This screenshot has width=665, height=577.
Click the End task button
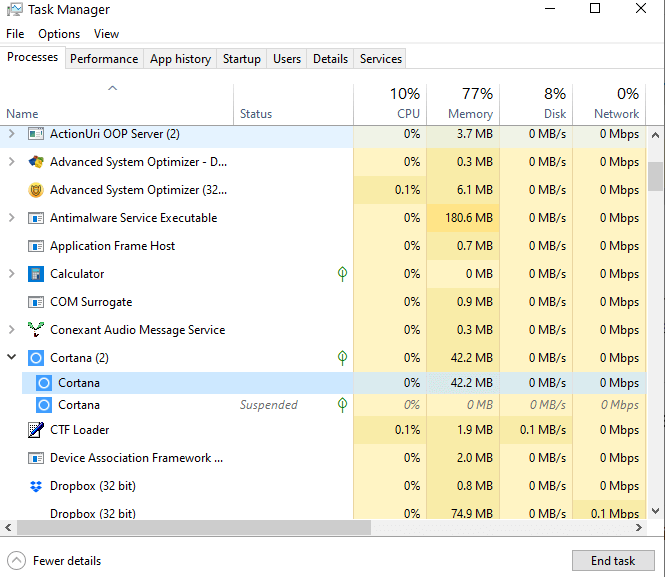pos(613,561)
